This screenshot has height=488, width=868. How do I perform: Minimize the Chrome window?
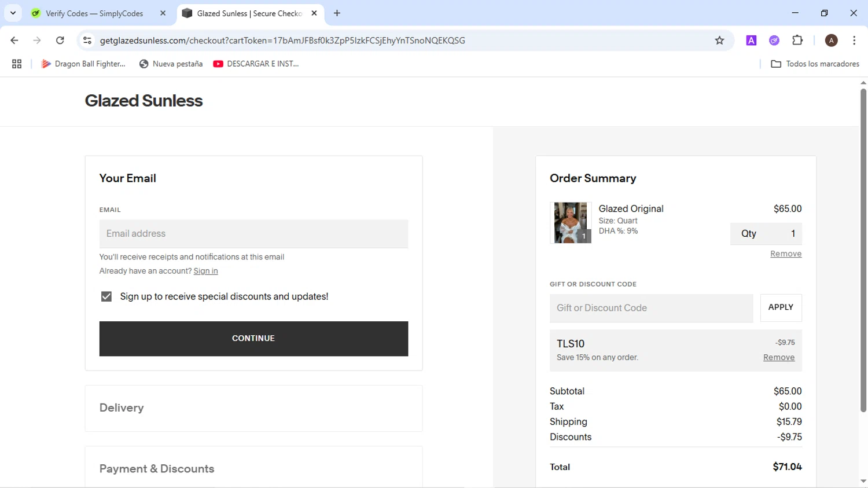(795, 13)
